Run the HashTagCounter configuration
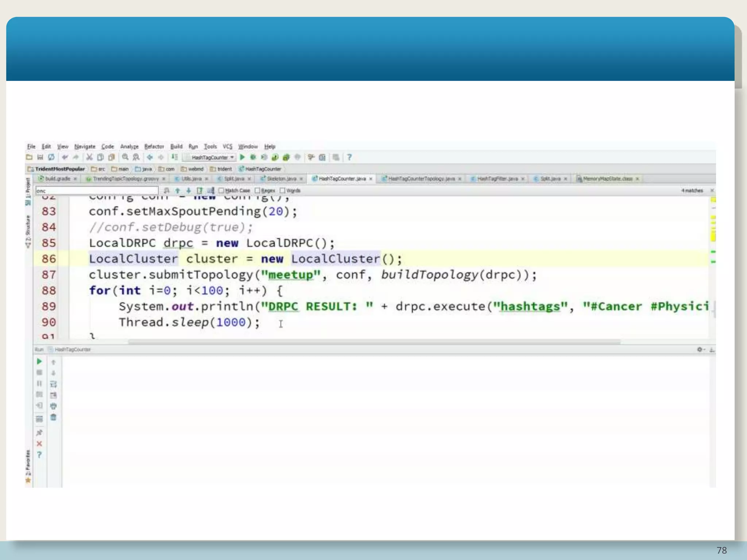Screen dimensions: 747x560 click(242, 157)
